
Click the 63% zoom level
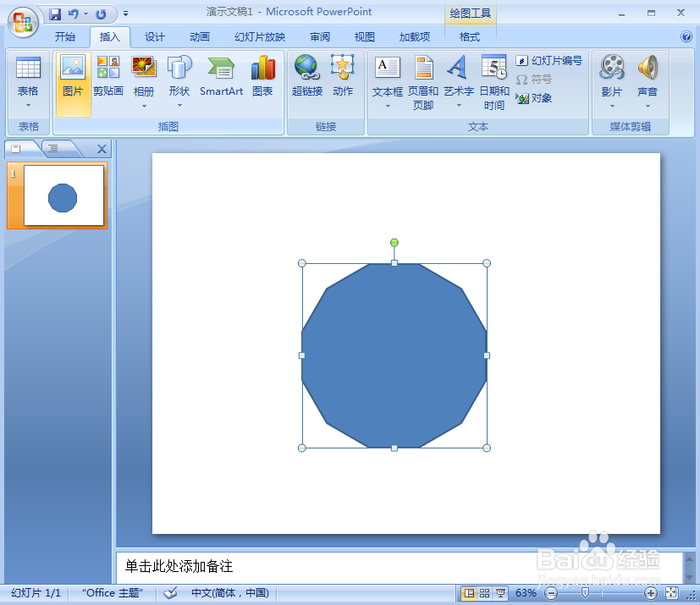coord(526,593)
